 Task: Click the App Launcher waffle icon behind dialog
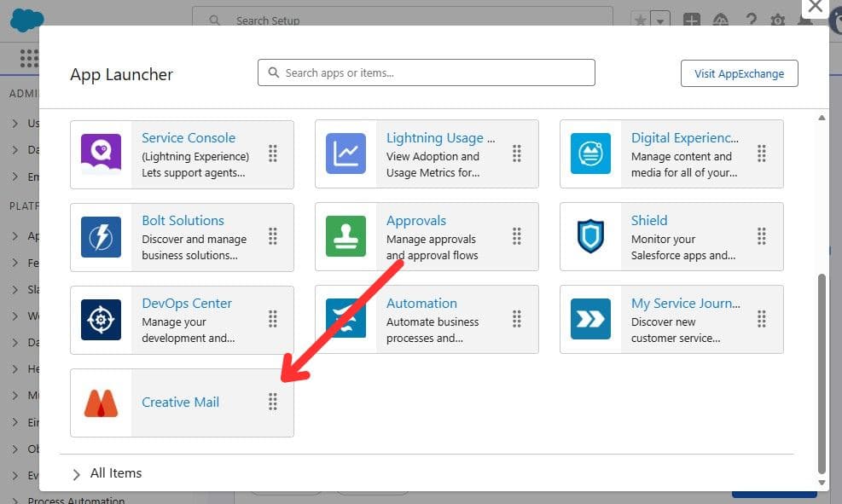29,58
